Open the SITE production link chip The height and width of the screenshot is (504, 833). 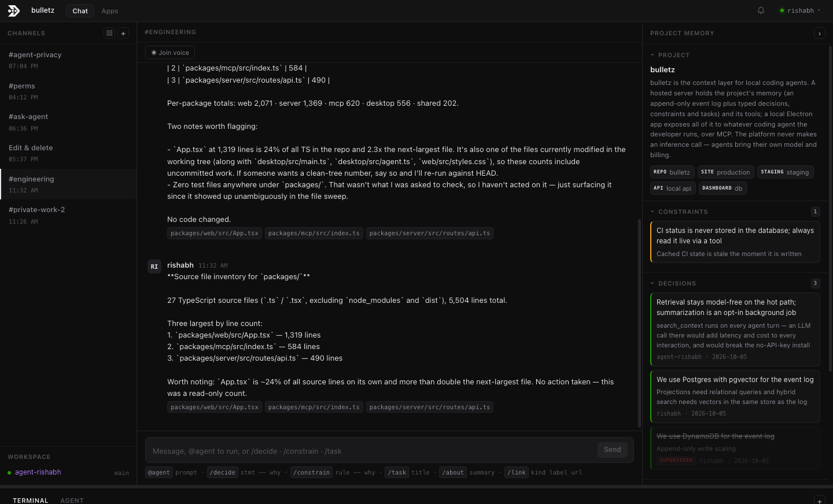coord(725,172)
